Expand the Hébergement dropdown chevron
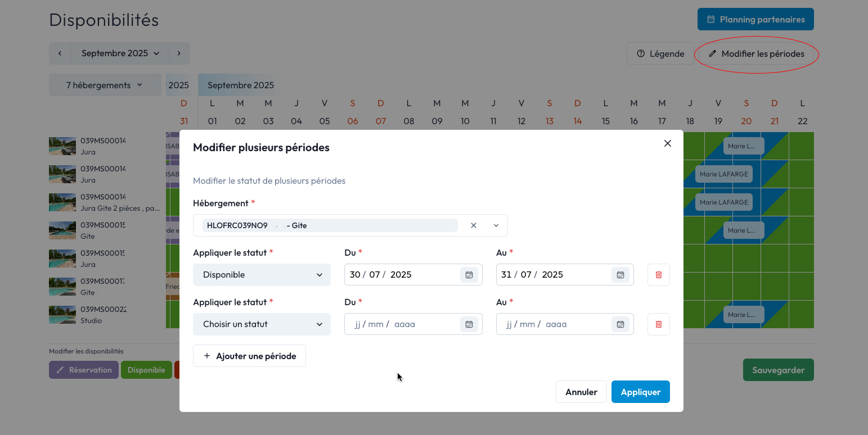 496,225
